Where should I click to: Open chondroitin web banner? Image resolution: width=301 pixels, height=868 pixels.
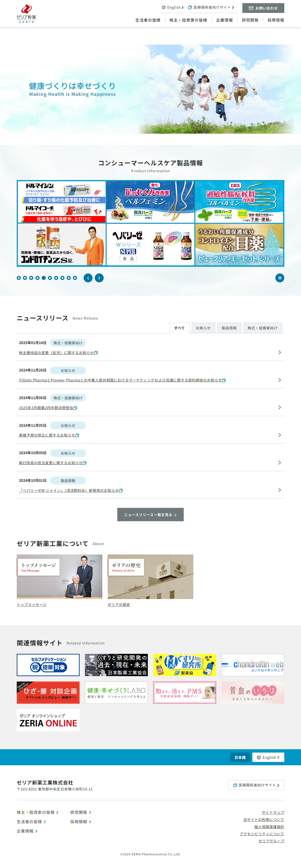coord(253,665)
